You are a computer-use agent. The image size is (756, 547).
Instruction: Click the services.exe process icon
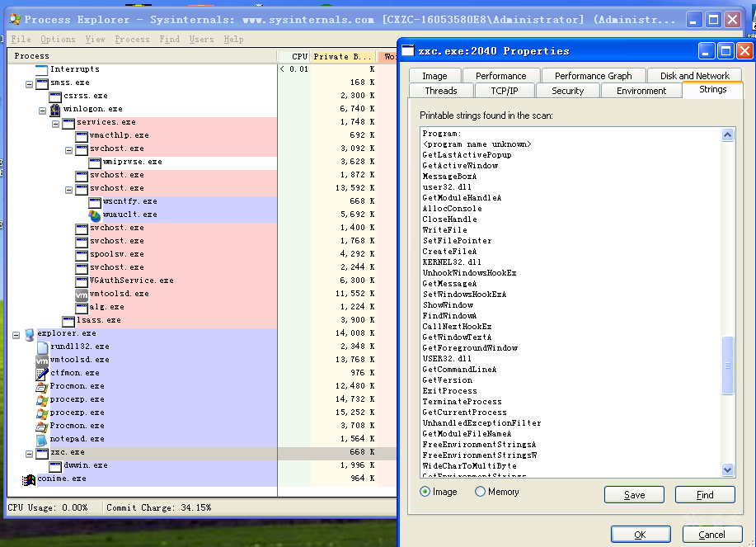click(x=68, y=123)
